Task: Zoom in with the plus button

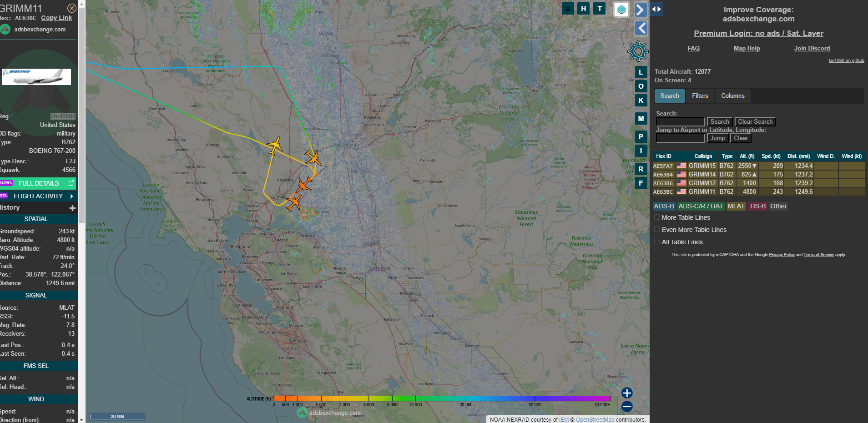Action: pyautogui.click(x=627, y=393)
